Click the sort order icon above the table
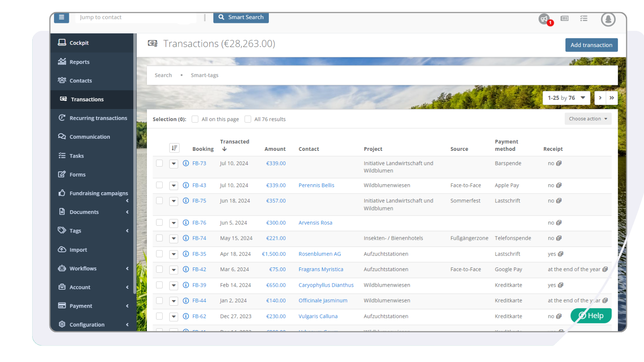Screen dimensions: 644x362 coord(174,148)
